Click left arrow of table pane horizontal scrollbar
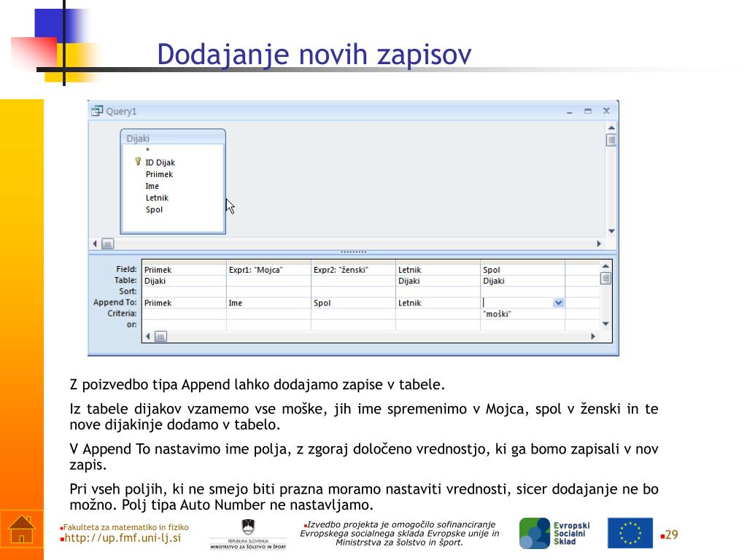Image resolution: width=747 pixels, height=560 pixels. (94, 244)
